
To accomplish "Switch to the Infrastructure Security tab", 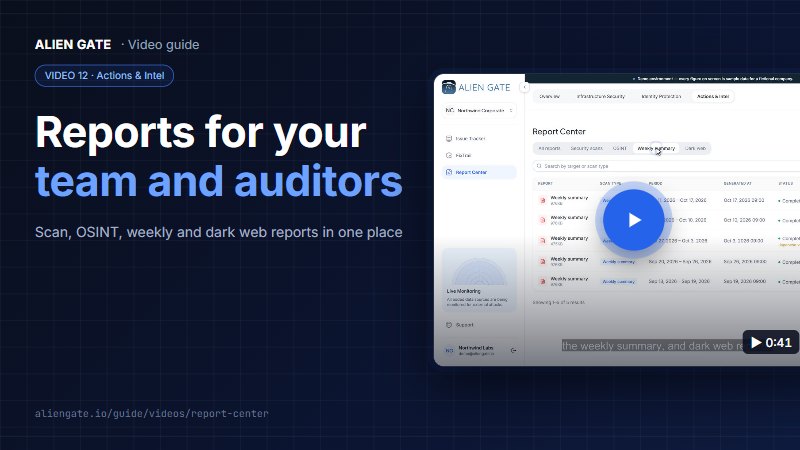I will 601,96.
